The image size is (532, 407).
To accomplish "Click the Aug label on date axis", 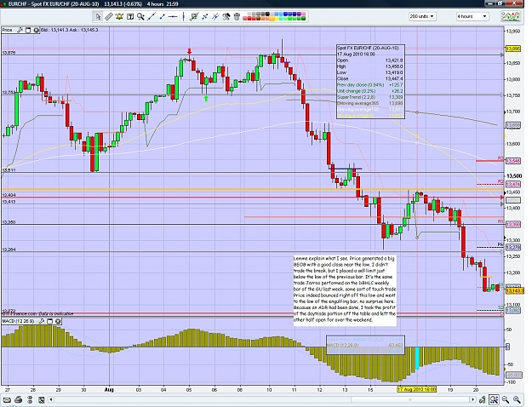I will [x=109, y=390].
